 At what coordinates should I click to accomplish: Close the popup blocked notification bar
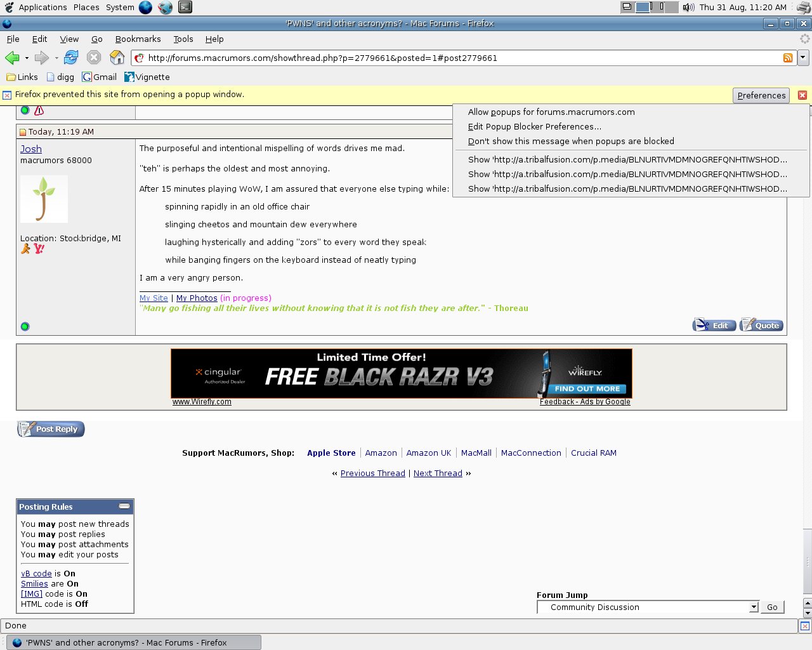802,95
